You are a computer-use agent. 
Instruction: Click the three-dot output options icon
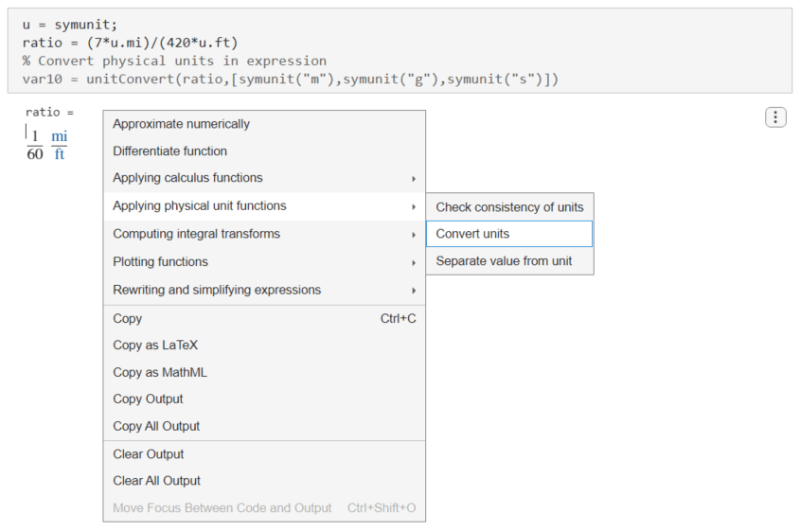(x=774, y=117)
